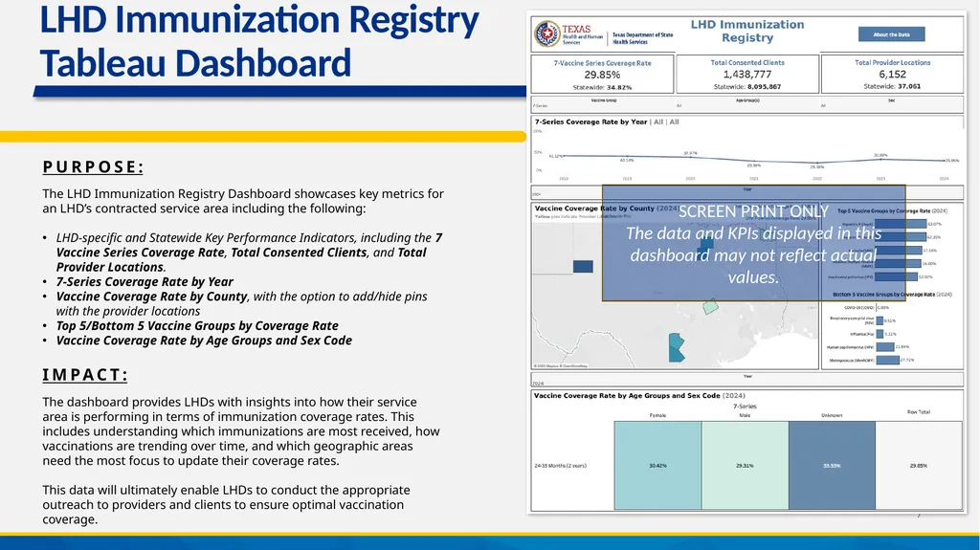
Task: Select the 7-Vaccine Series Coverage Rate KPI card
Action: click(x=603, y=75)
